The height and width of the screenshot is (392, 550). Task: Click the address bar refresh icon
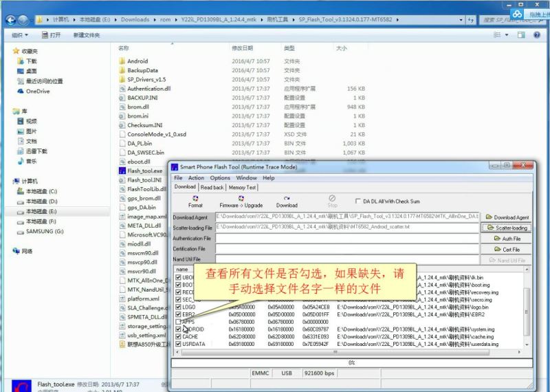[471, 20]
